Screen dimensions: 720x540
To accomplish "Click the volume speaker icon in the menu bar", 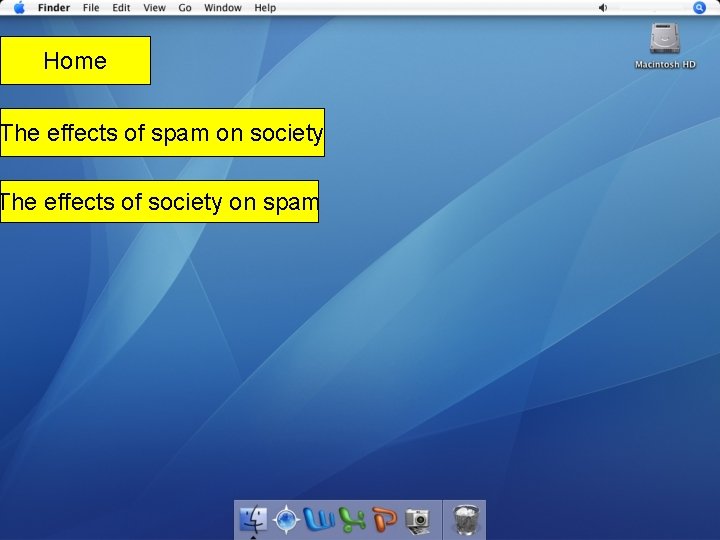I will pyautogui.click(x=603, y=8).
